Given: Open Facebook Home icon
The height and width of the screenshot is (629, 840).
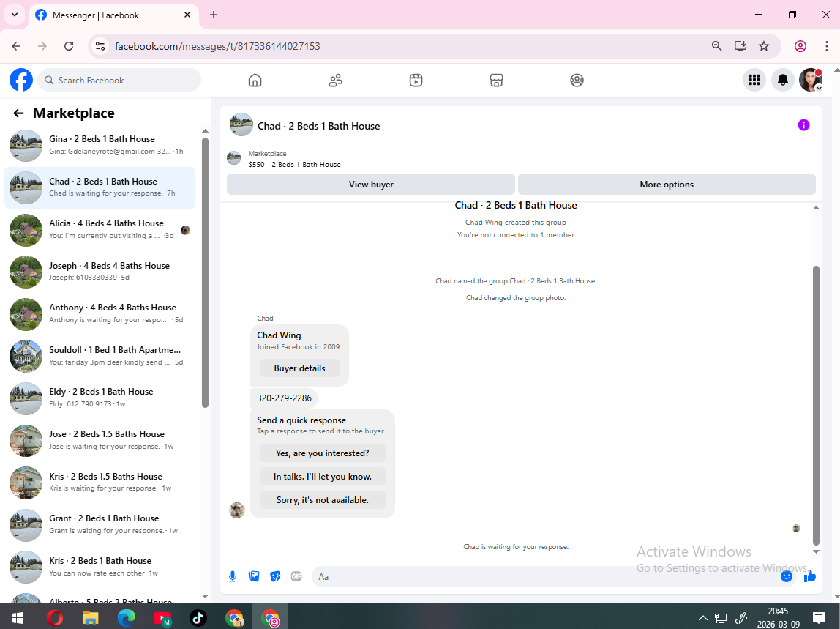Looking at the screenshot, I should point(255,81).
